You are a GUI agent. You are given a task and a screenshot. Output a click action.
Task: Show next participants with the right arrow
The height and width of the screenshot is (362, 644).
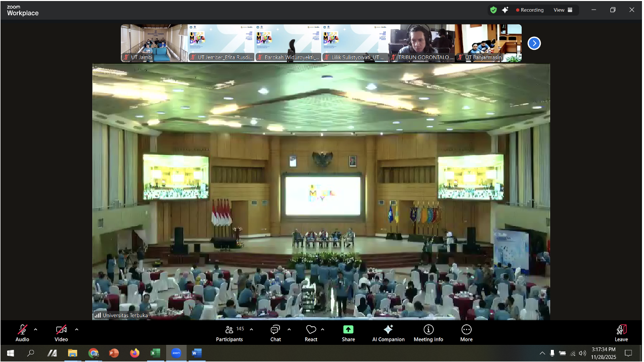point(534,43)
